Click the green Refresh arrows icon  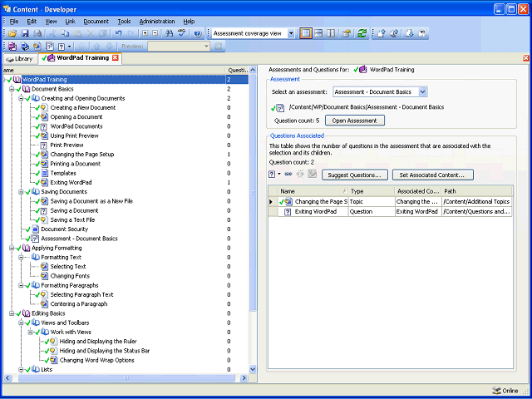(362, 33)
